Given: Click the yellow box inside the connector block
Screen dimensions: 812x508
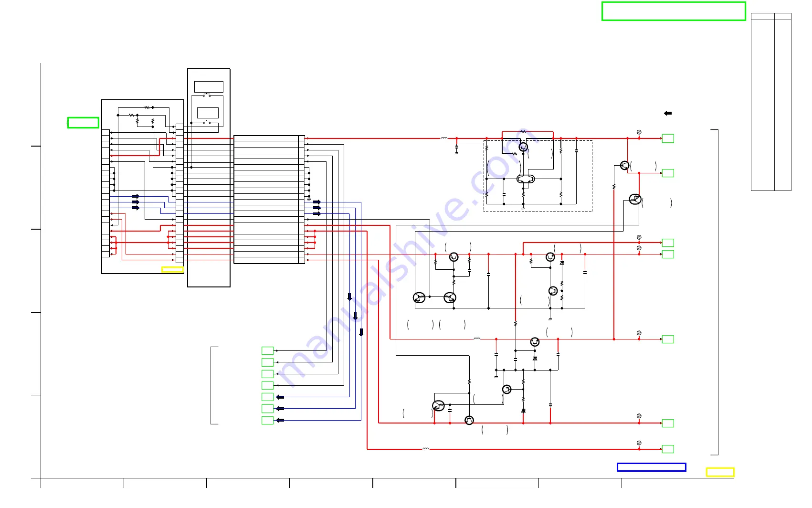Looking at the screenshot, I should point(172,270).
